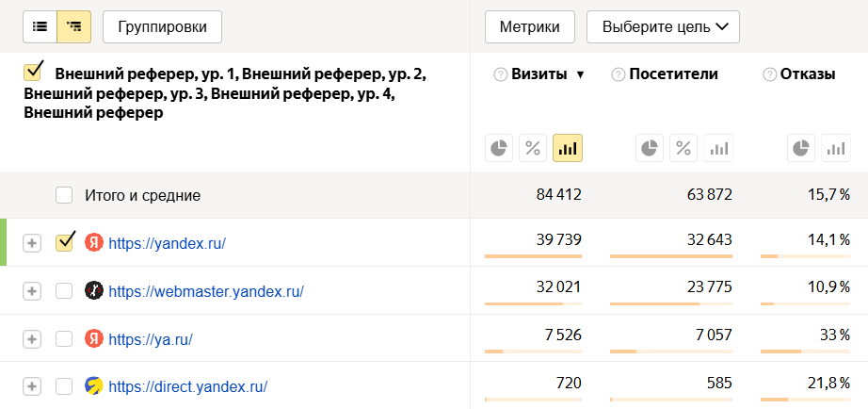This screenshot has width=868, height=409.
Task: Click the Метрики button
Action: (x=529, y=27)
